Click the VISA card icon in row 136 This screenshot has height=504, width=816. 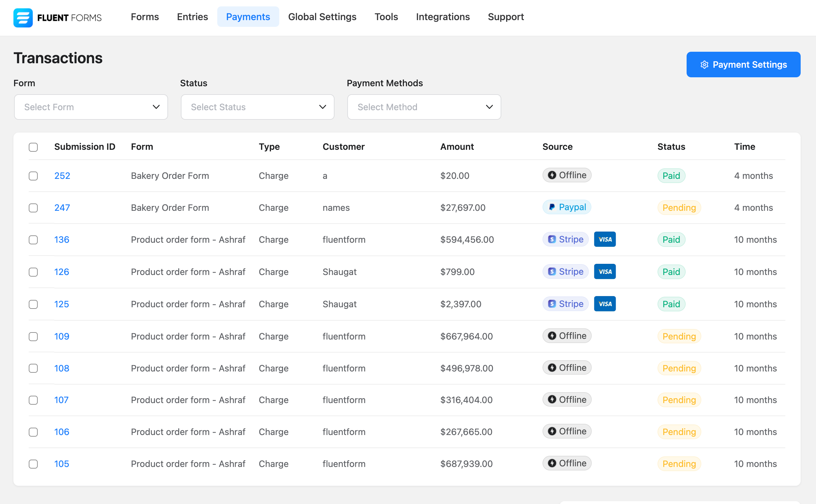click(604, 239)
